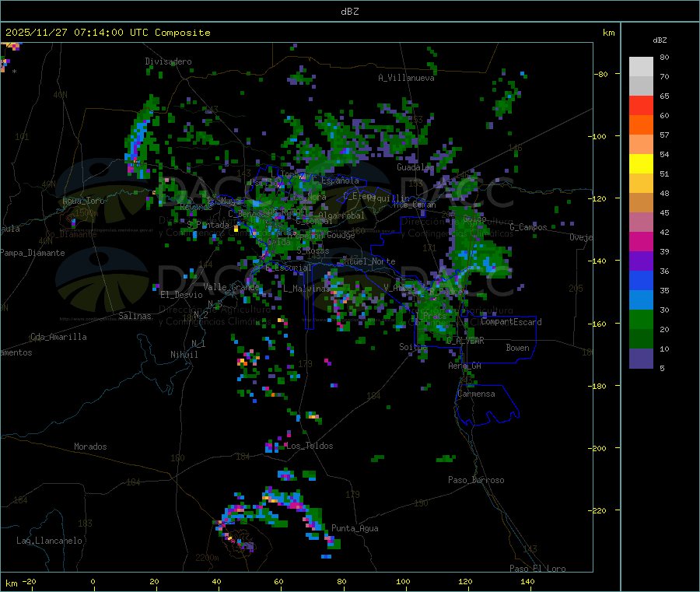700x592 pixels.
Task: Pick the slate purple 10 dBZ legend swatch
Action: [x=641, y=359]
